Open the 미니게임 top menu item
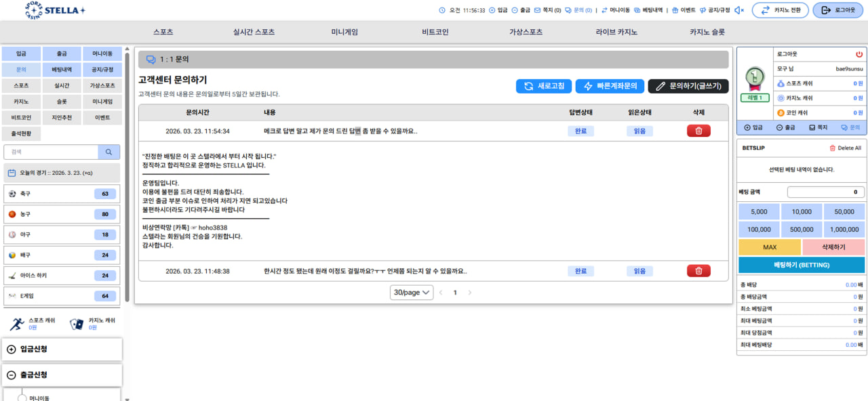Image resolution: width=868 pixels, height=401 pixels. coord(344,32)
